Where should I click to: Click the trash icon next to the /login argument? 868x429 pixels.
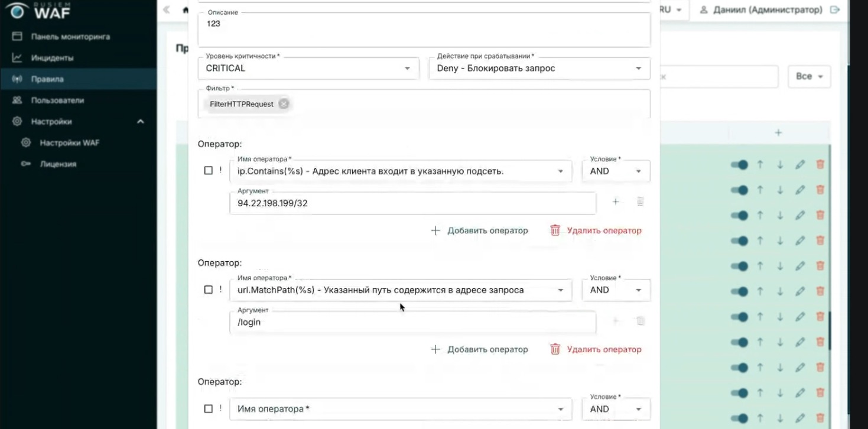[x=640, y=321]
